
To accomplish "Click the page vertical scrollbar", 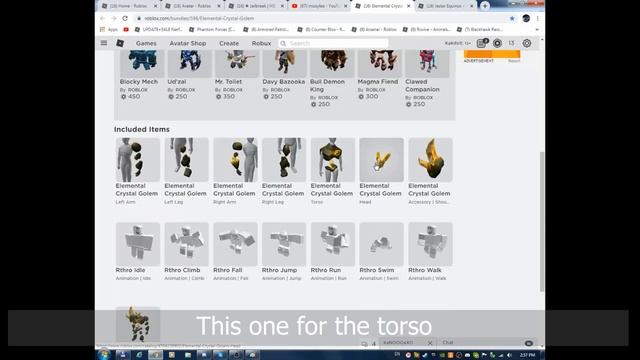I will tap(542, 222).
